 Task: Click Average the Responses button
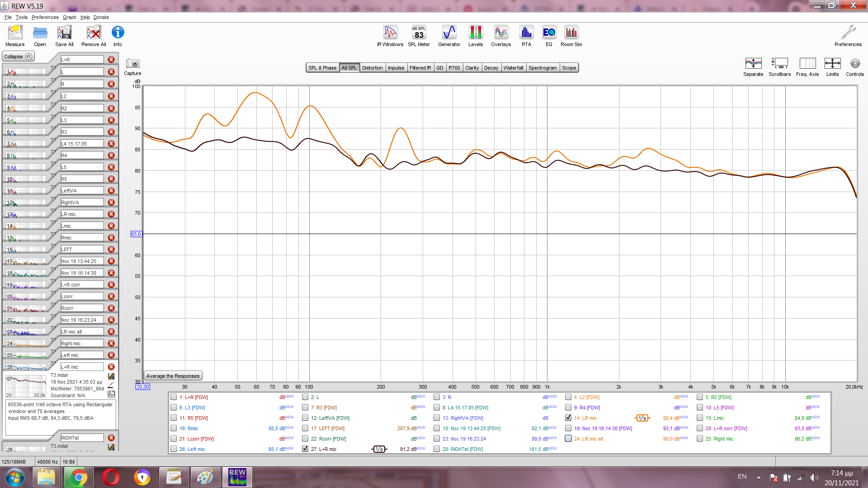tap(173, 376)
